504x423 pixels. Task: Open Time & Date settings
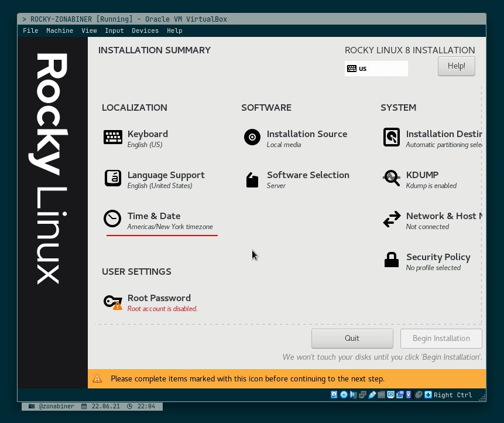click(158, 221)
